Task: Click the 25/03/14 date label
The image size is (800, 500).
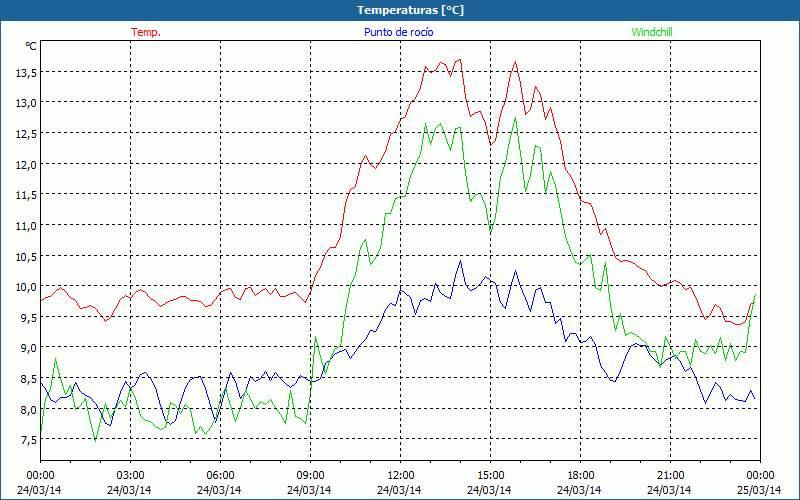Action: click(x=759, y=490)
